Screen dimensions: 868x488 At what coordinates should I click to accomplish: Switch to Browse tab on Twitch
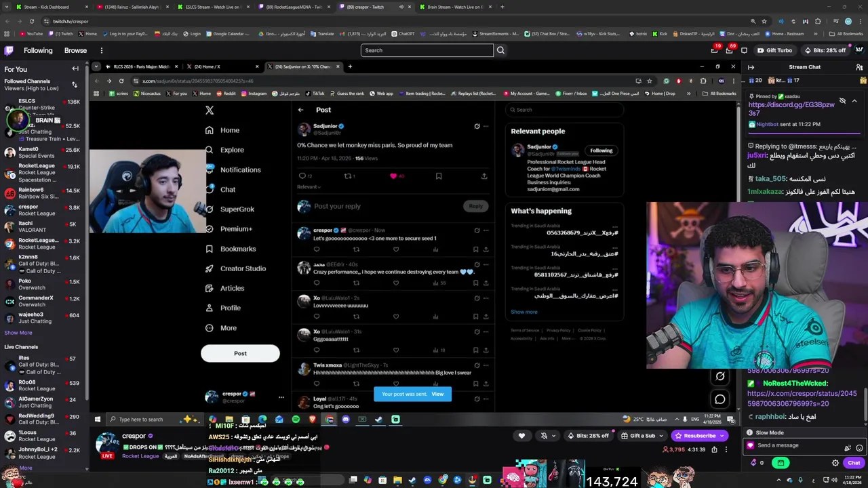click(75, 50)
